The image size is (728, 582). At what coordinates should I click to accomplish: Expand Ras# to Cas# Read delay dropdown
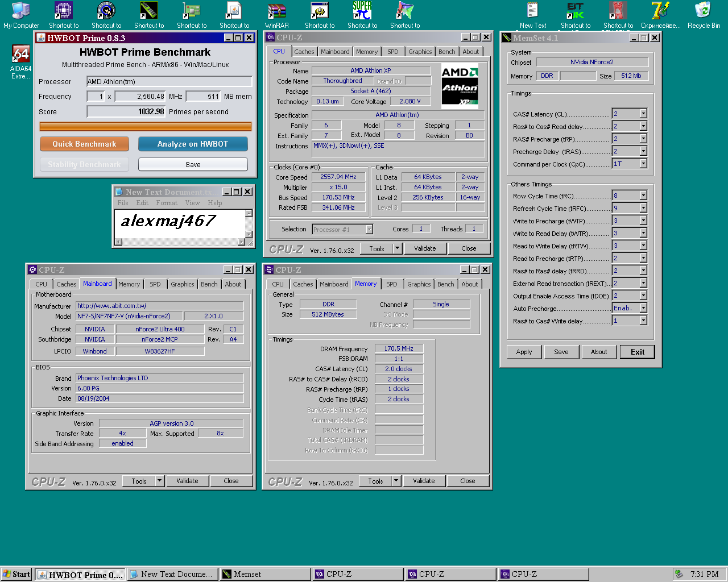[x=643, y=126]
